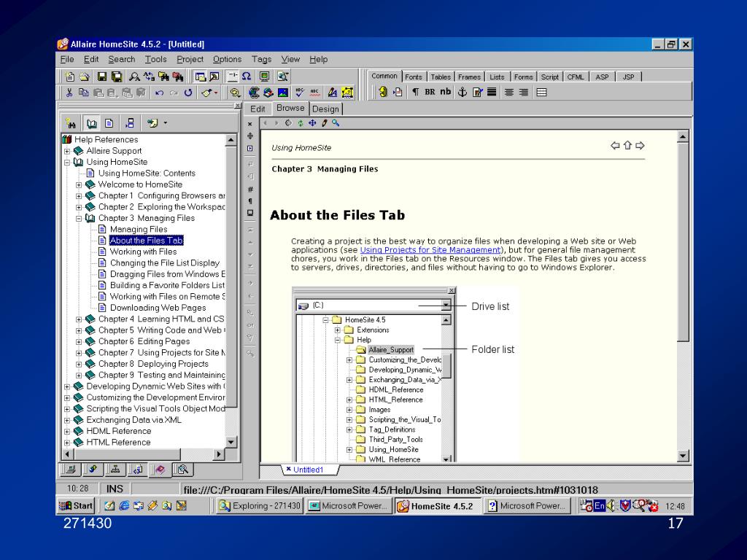Click the Anchor tag icon
Viewport: 747px width, 560px height.
pos(462,92)
